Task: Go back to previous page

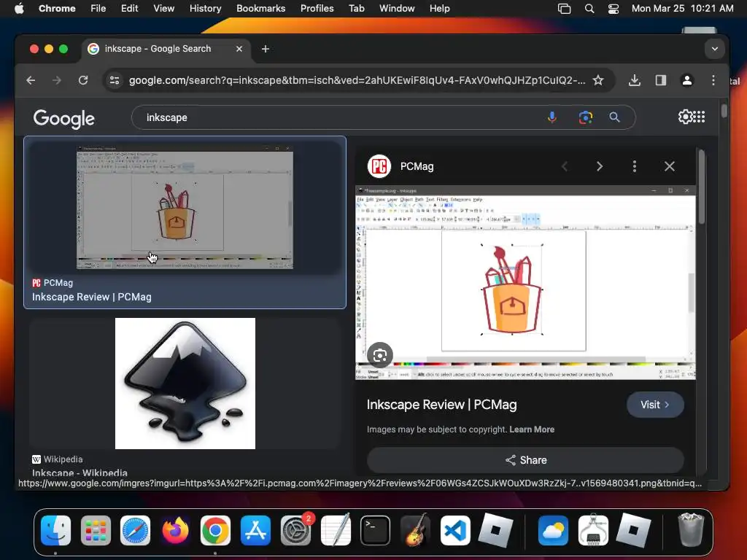Action: click(x=31, y=80)
